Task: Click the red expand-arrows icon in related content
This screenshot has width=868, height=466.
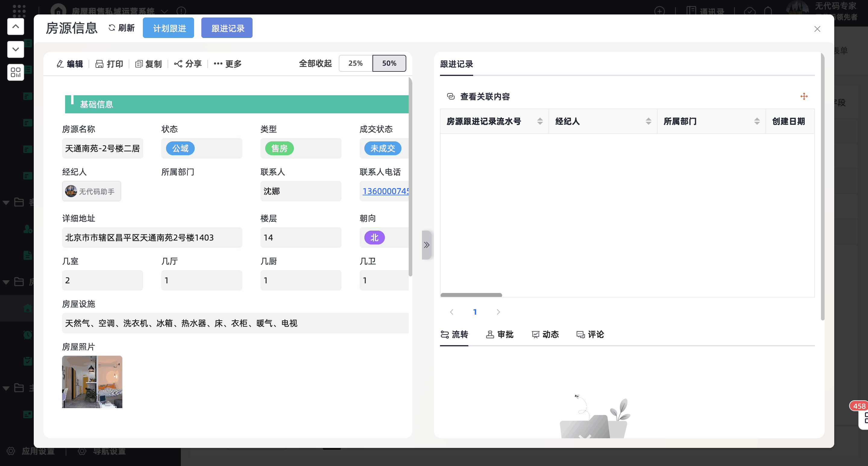Action: pos(804,96)
